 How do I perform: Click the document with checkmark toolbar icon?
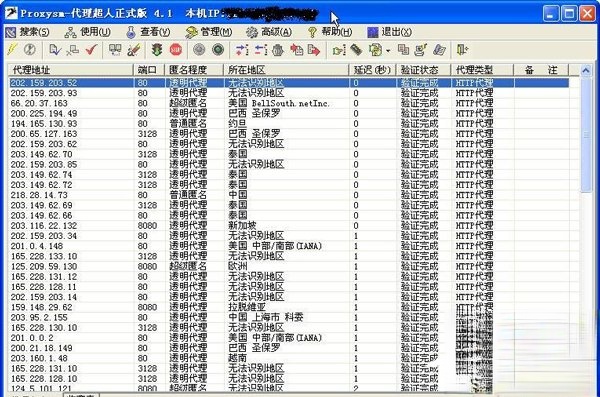[x=55, y=50]
